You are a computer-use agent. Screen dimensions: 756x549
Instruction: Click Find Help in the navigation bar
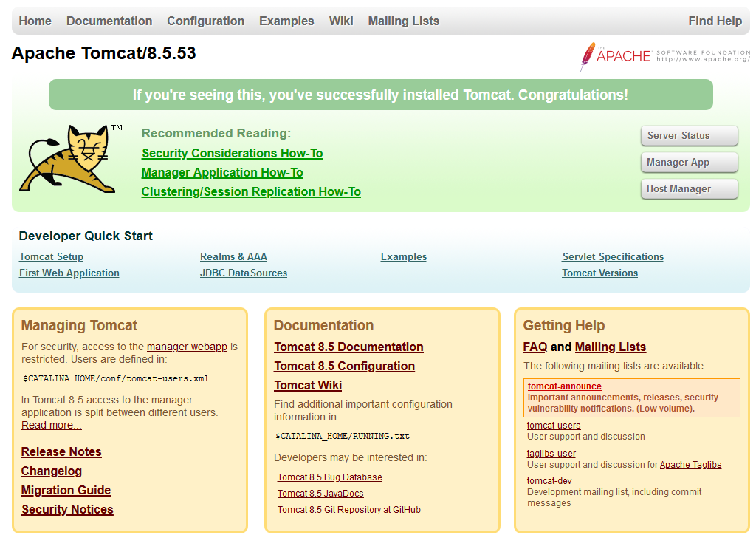[715, 21]
